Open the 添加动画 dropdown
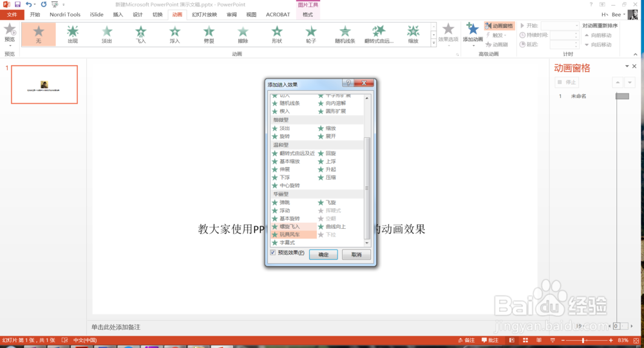The width and height of the screenshot is (644, 348). [x=473, y=34]
